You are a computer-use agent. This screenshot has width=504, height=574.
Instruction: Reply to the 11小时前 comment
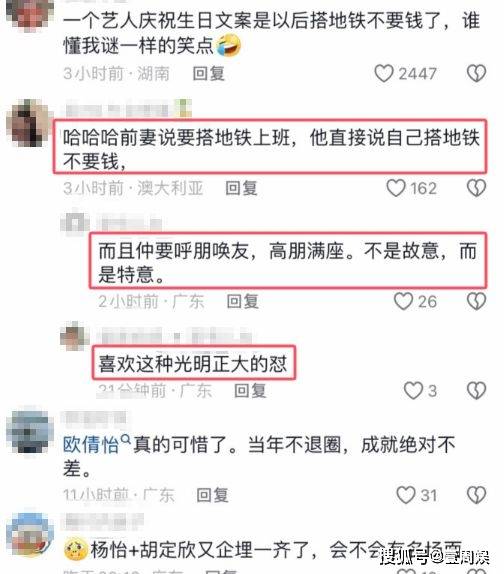[x=213, y=495]
